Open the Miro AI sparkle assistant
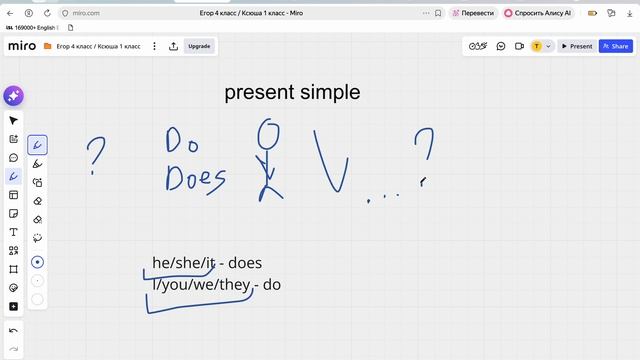Screen dimensions: 640x360 tap(13, 96)
